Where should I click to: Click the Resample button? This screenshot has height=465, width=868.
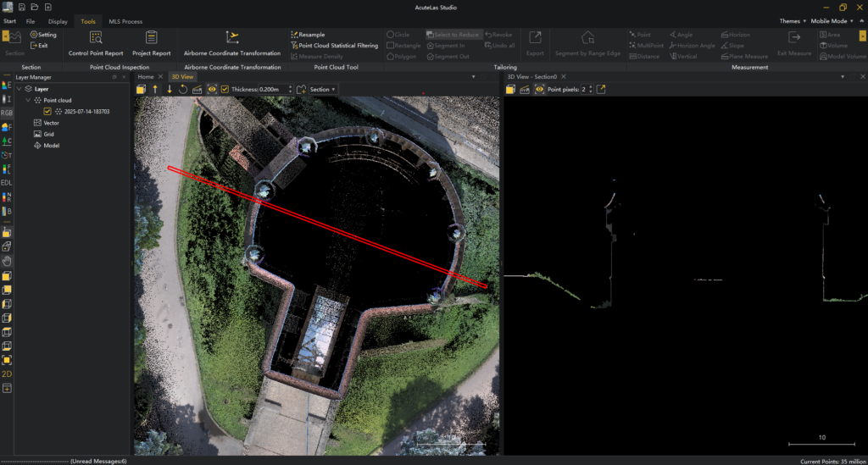(311, 35)
